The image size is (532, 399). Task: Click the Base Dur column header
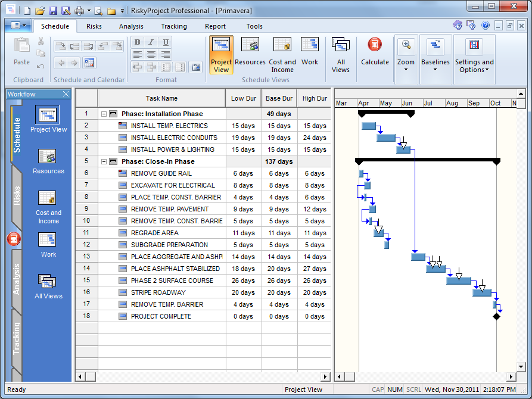[x=279, y=98]
